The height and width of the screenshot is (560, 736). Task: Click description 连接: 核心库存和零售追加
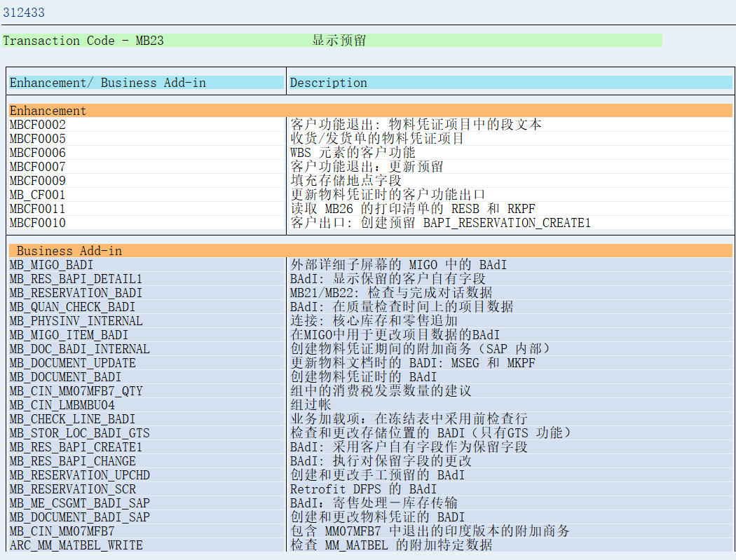click(374, 321)
